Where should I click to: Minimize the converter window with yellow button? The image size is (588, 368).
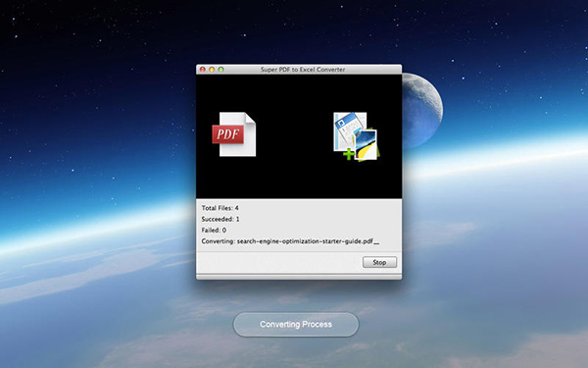[x=212, y=70]
